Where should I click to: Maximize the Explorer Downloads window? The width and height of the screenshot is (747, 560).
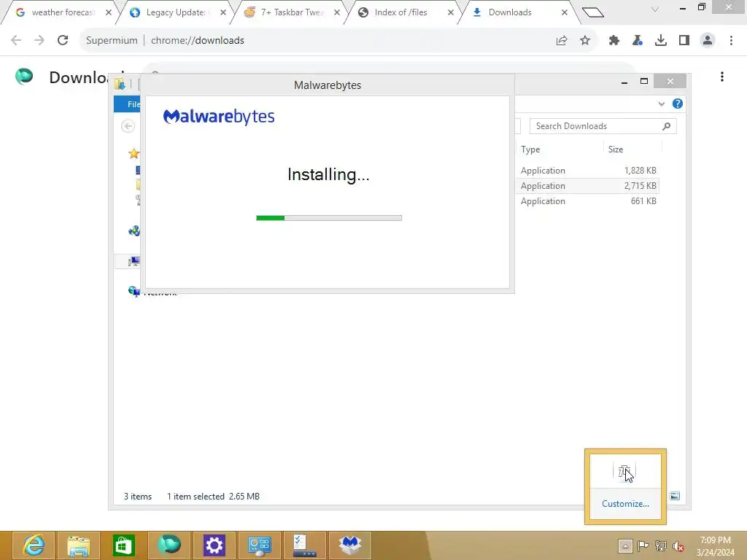[x=644, y=82]
